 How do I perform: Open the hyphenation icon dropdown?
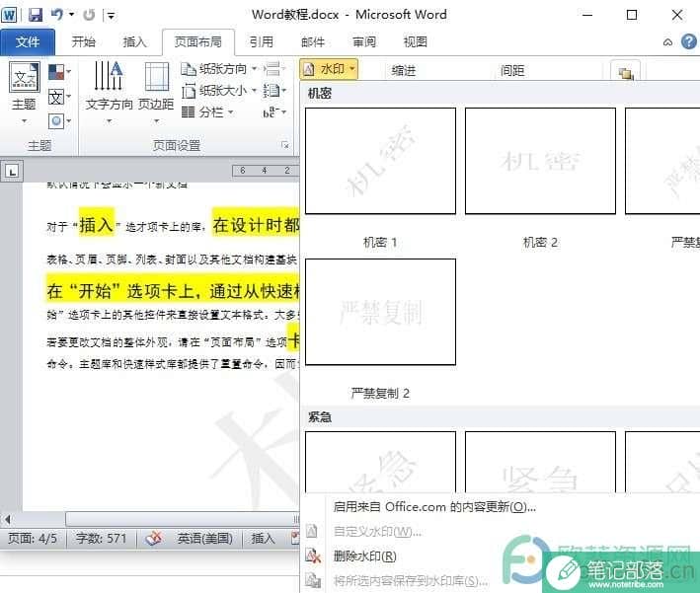click(274, 112)
